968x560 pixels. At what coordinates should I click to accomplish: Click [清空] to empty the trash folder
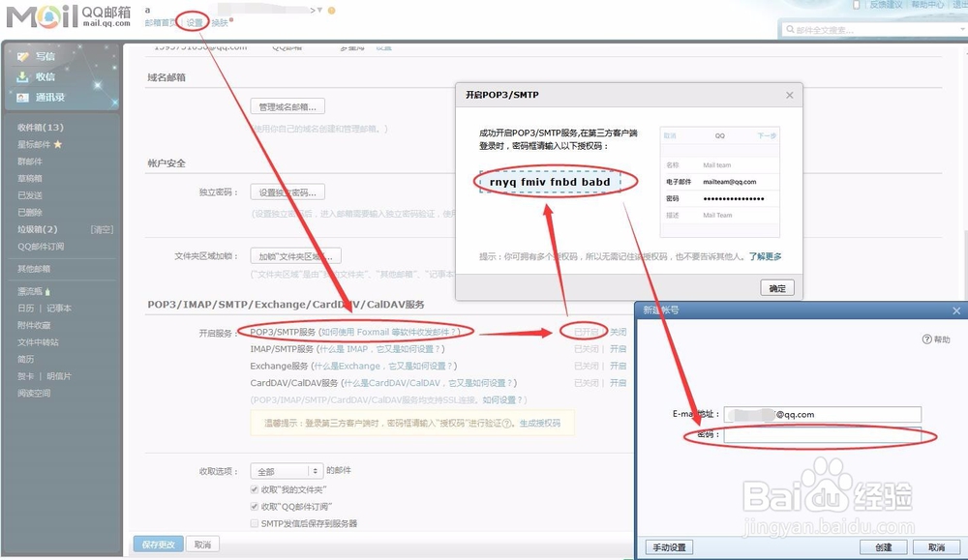102,229
